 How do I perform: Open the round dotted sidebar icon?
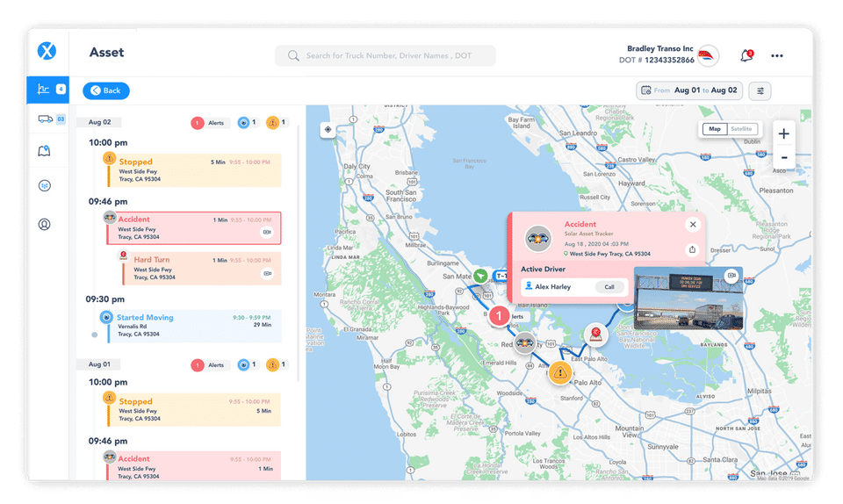45,186
